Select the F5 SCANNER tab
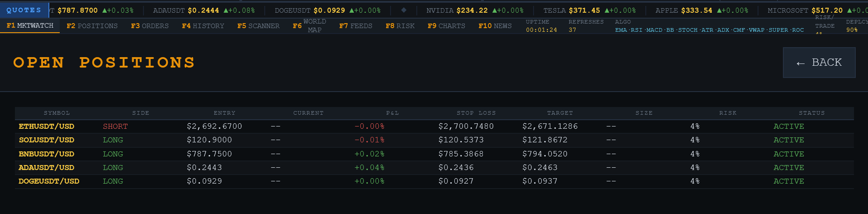This screenshot has height=214, width=868. pos(258,26)
